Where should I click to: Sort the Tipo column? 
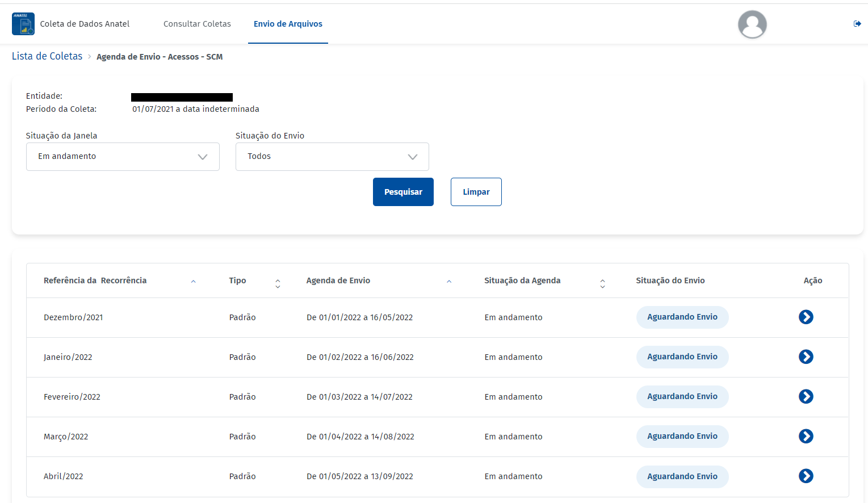278,283
